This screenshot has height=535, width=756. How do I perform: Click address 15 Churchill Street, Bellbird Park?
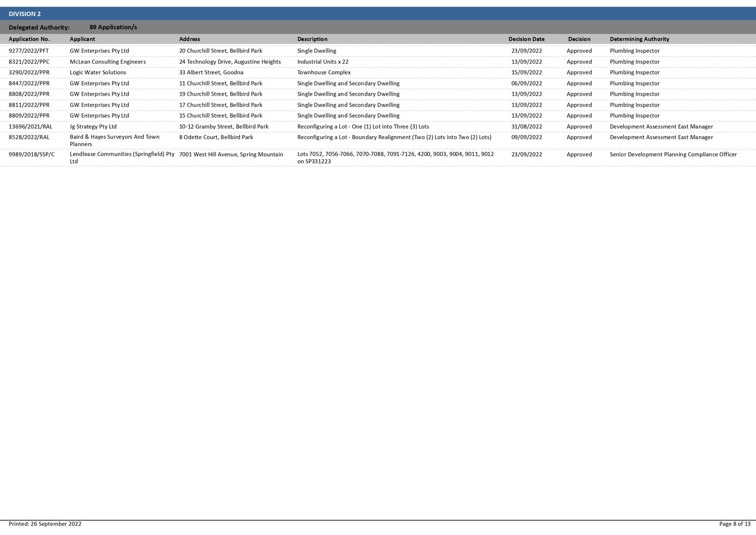220,116
